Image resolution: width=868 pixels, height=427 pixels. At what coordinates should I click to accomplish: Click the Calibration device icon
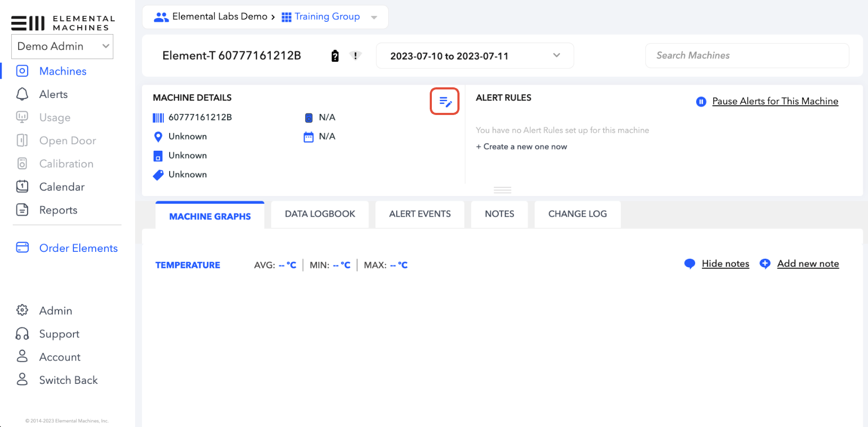coord(22,163)
